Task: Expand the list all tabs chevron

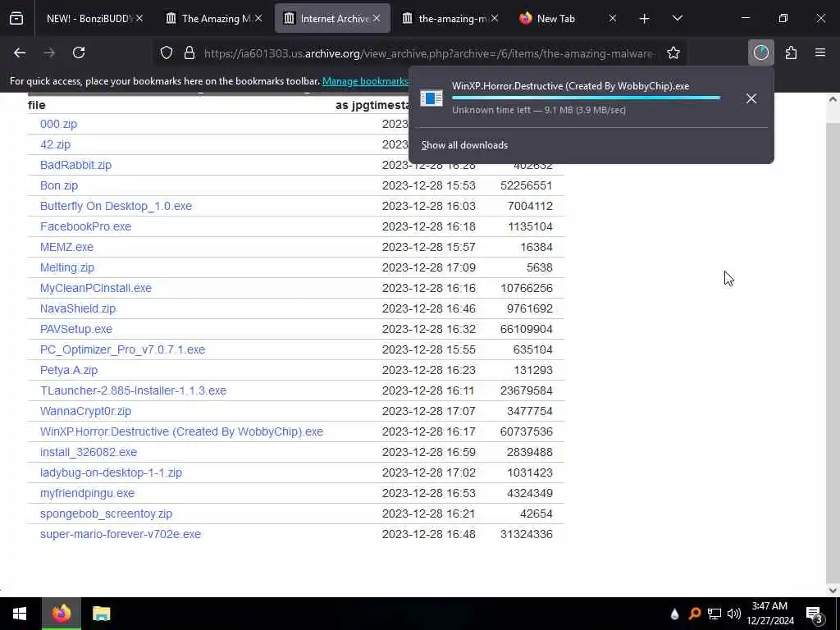Action: (677, 18)
